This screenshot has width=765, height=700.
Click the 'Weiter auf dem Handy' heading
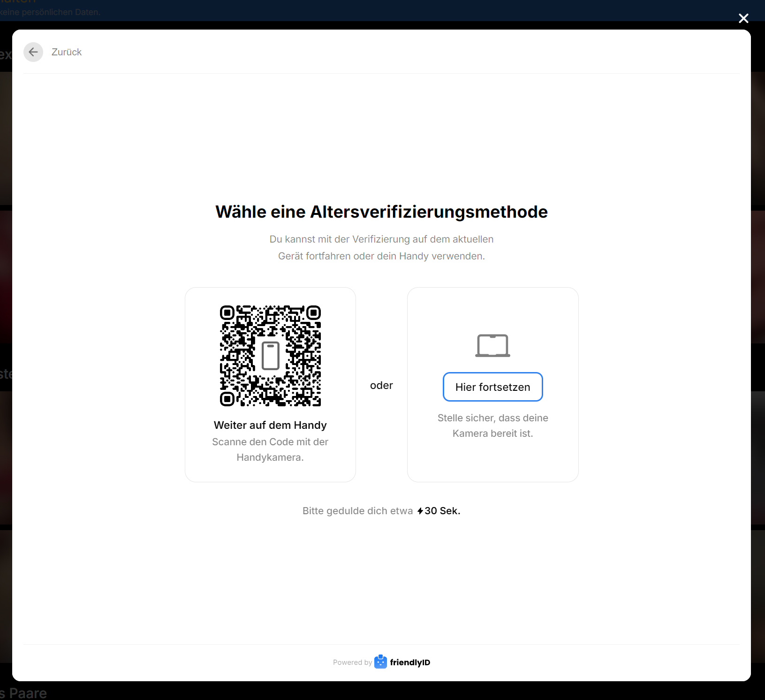point(270,425)
